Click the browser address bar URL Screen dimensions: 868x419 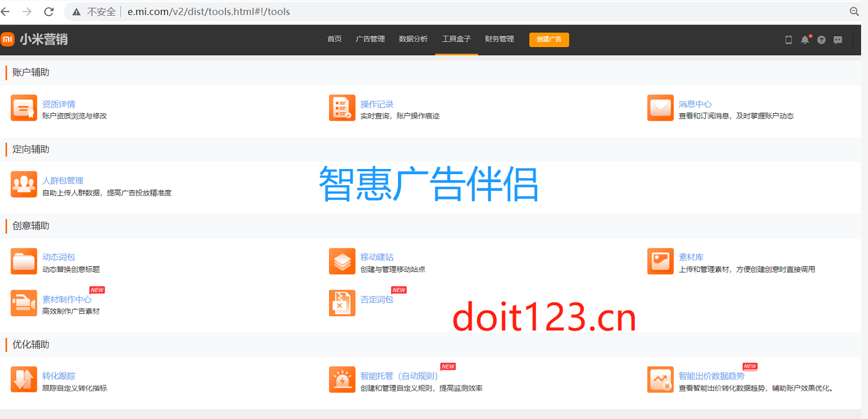click(x=209, y=11)
